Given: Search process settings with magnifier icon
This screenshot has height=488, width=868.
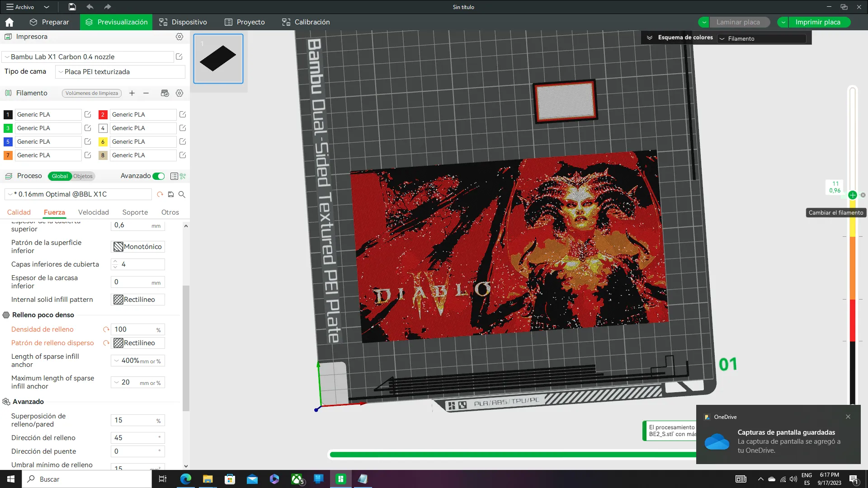Looking at the screenshot, I should (182, 194).
